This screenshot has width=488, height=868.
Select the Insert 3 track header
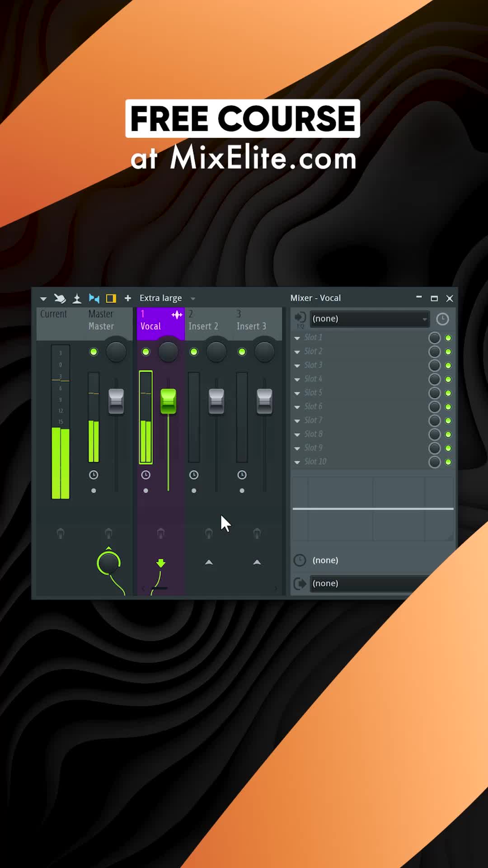click(x=256, y=323)
